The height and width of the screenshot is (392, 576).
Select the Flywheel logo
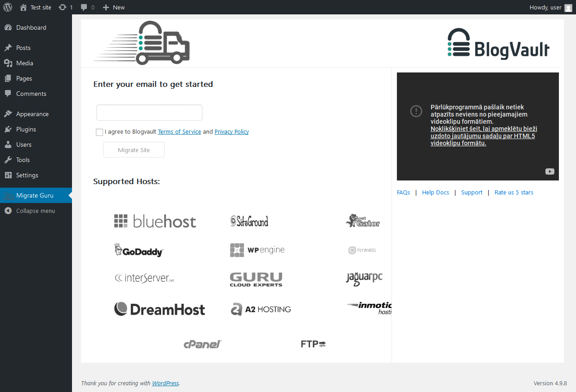coord(362,250)
